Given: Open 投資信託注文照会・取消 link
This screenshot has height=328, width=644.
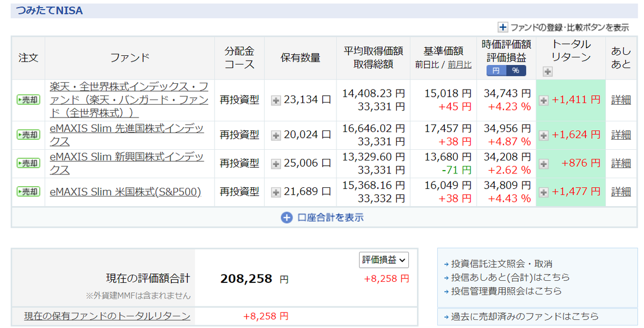Looking at the screenshot, I should (501, 264).
